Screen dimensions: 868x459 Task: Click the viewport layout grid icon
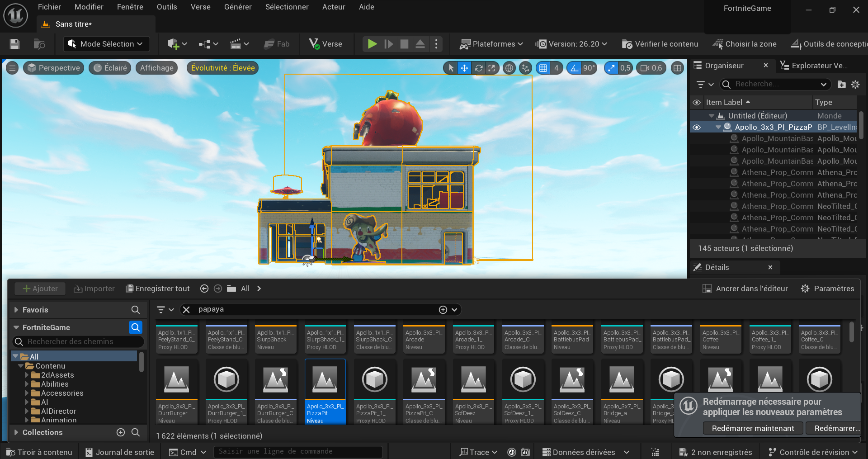[677, 68]
